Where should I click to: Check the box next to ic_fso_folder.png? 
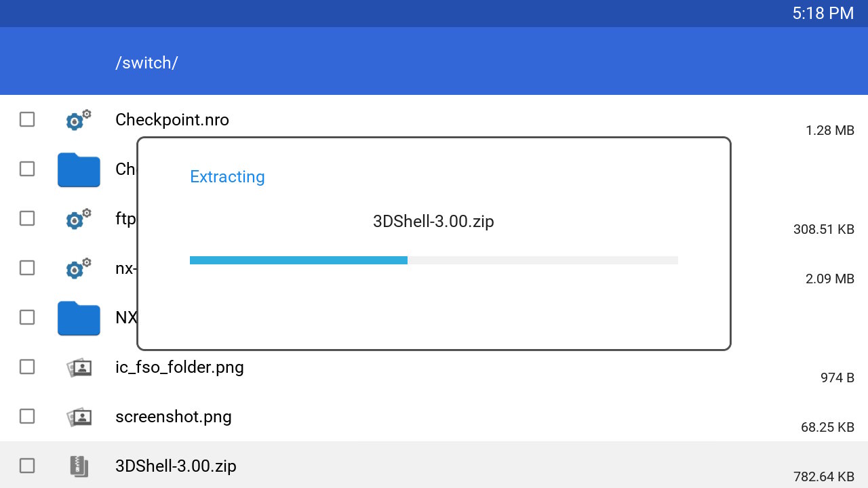tap(27, 367)
